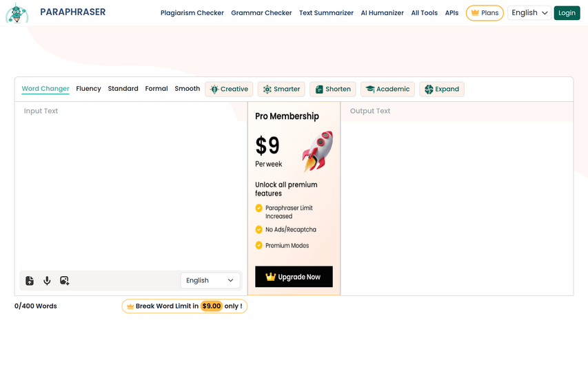Open the header English language dropdown
The width and height of the screenshot is (588, 367).
(529, 13)
